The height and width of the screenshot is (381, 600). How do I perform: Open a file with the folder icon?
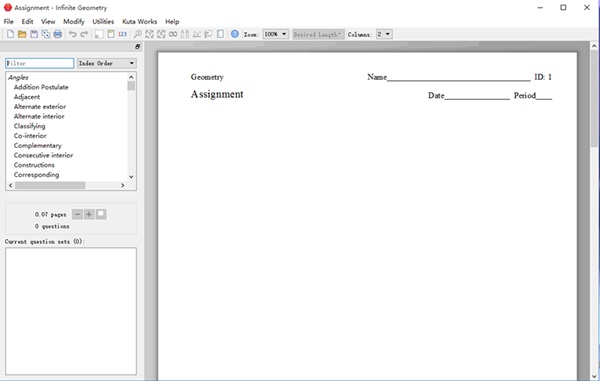pyautogui.click(x=22, y=34)
